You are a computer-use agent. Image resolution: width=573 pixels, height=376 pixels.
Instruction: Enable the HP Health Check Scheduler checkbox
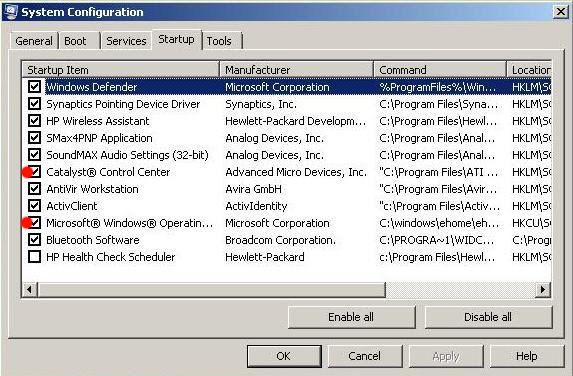34,257
